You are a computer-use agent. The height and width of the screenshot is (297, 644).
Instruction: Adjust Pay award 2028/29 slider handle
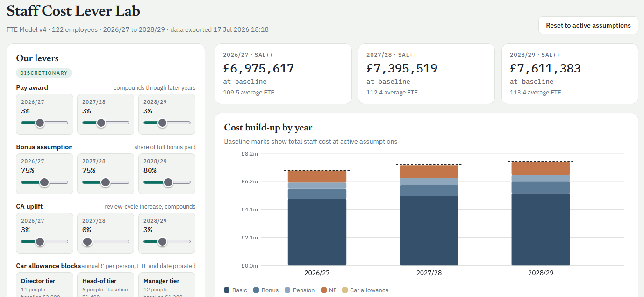pyautogui.click(x=162, y=123)
